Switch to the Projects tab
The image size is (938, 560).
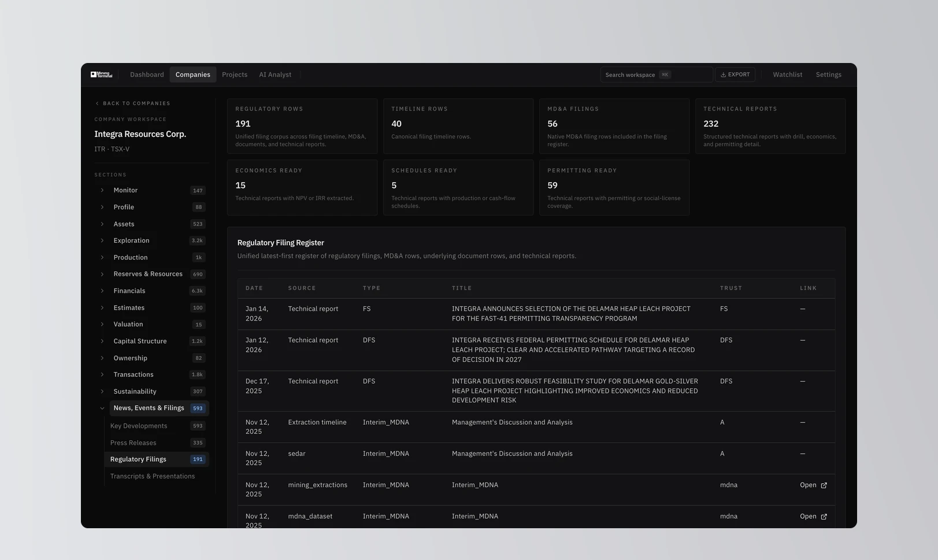(235, 75)
